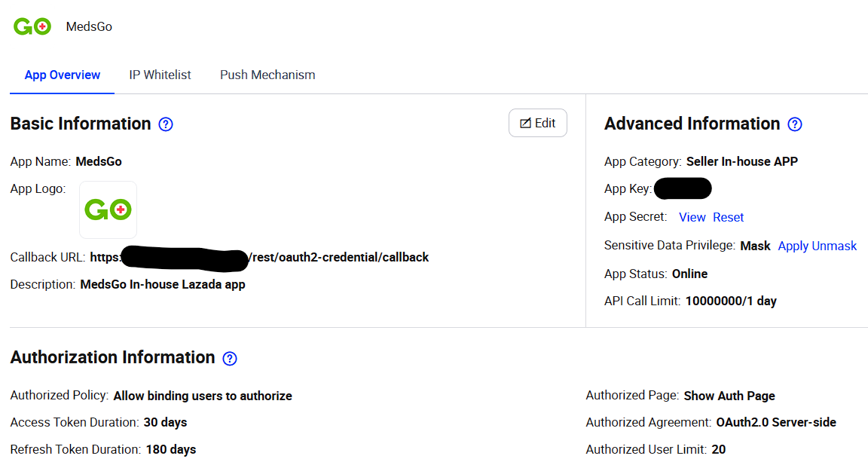The height and width of the screenshot is (462, 868).
Task: Click the MedsGo title text in header
Action: (x=89, y=26)
